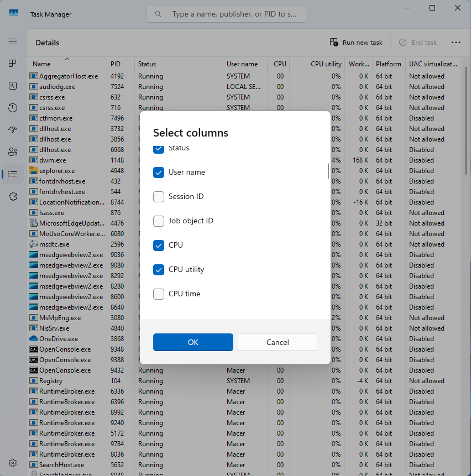
Task: Click the details list vertical scrollbar
Action: point(466,121)
